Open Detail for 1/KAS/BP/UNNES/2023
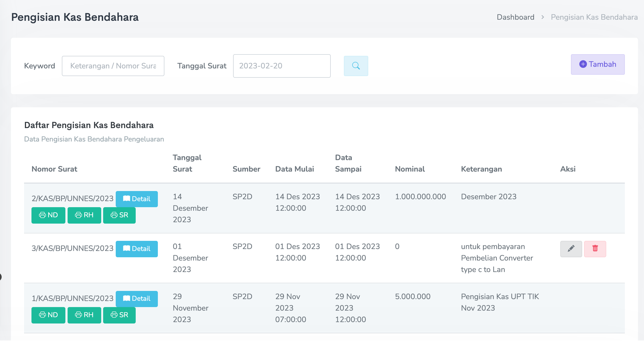The image size is (644, 341). point(137,299)
